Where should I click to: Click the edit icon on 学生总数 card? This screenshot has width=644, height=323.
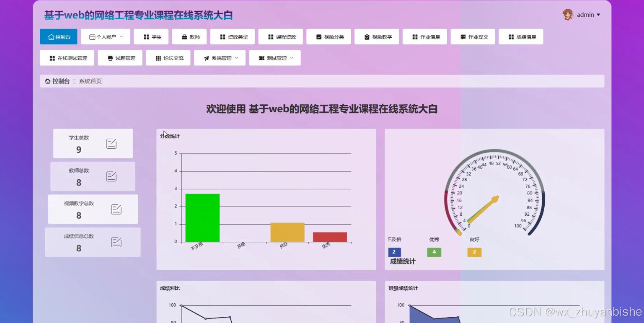111,143
